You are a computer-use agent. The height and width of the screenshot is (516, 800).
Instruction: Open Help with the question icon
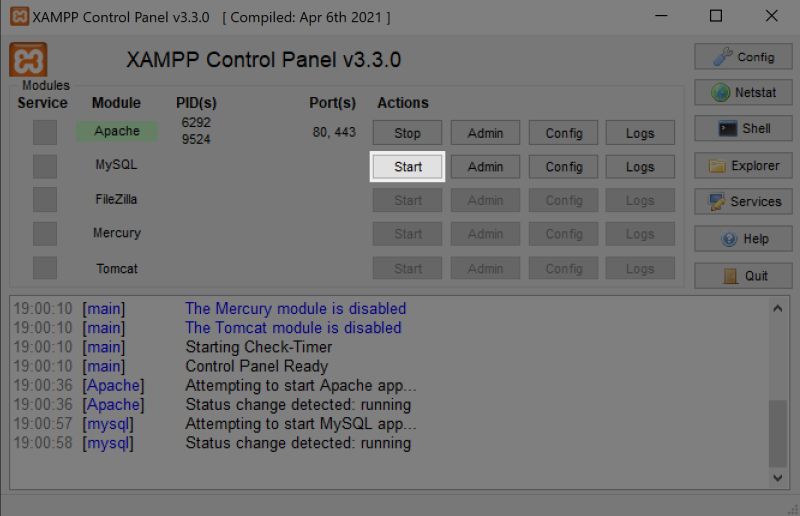(x=743, y=239)
